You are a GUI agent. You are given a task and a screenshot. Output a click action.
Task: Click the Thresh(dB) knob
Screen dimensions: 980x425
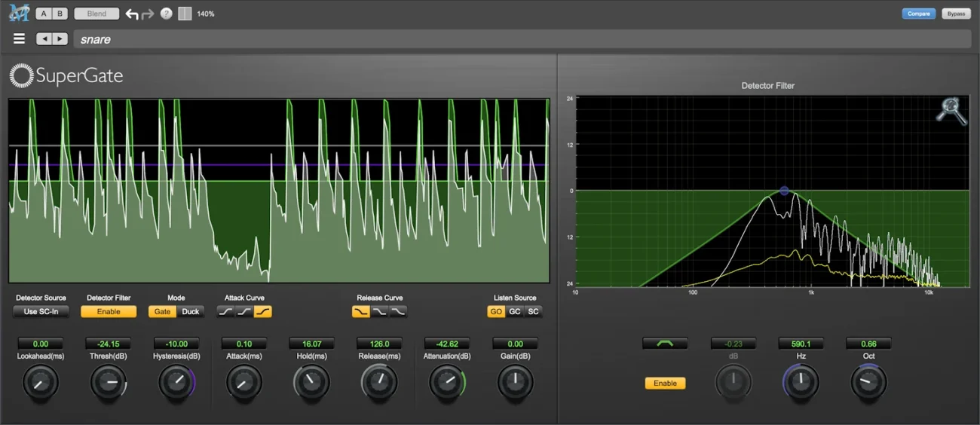pyautogui.click(x=109, y=383)
